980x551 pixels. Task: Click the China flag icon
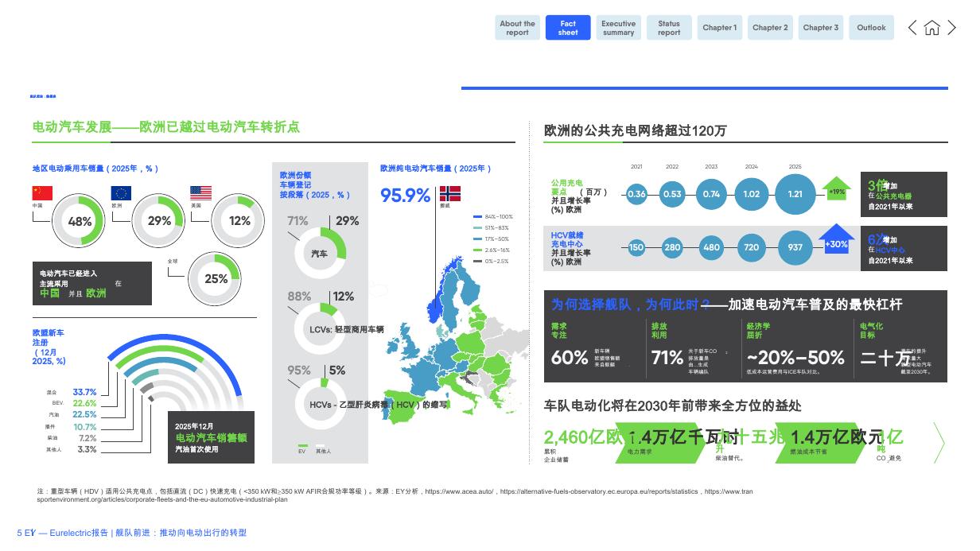(x=42, y=192)
